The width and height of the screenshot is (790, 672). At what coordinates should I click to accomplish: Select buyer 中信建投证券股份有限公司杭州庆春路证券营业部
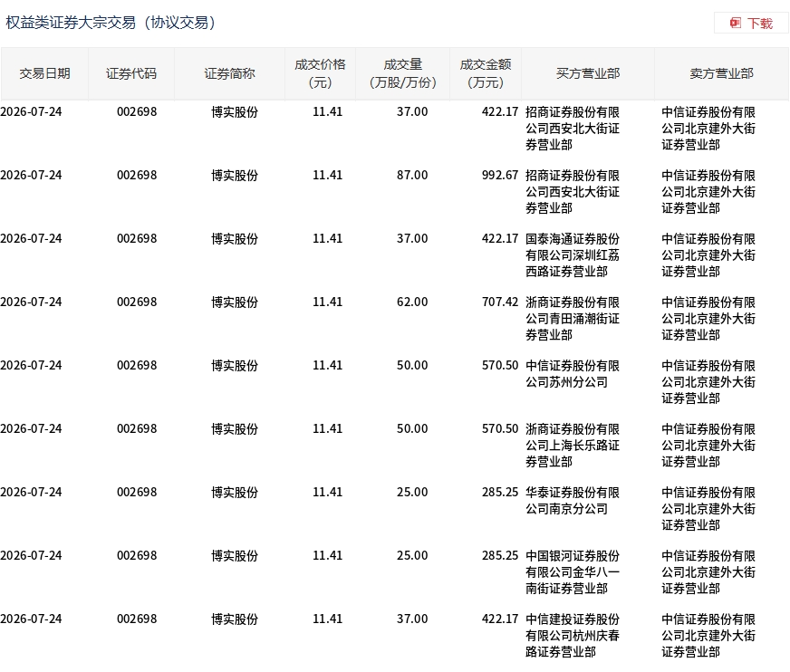click(x=573, y=636)
